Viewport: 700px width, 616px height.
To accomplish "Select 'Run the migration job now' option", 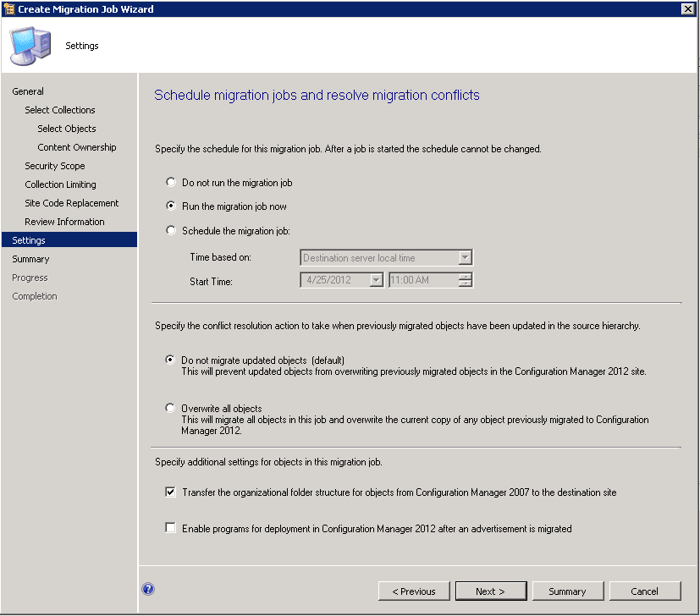I will click(x=172, y=206).
